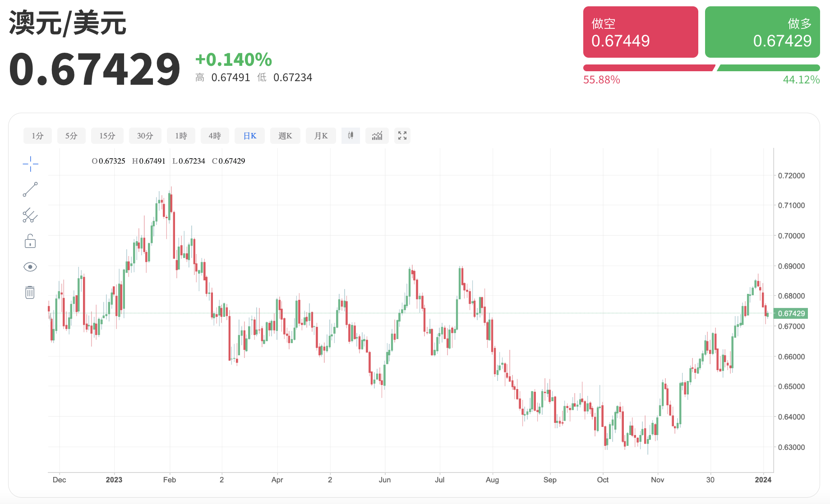Image resolution: width=830 pixels, height=504 pixels.
Task: Click the 0.67429 current price axis label
Action: [x=791, y=313]
